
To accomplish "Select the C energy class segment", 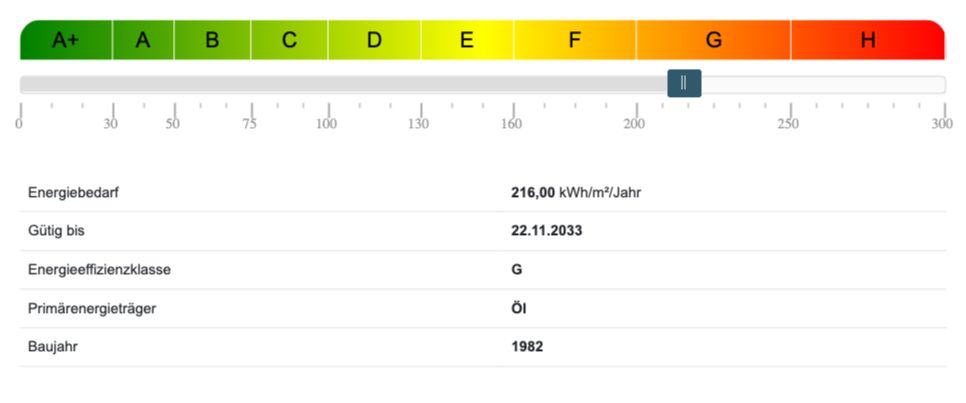I will pos(290,40).
